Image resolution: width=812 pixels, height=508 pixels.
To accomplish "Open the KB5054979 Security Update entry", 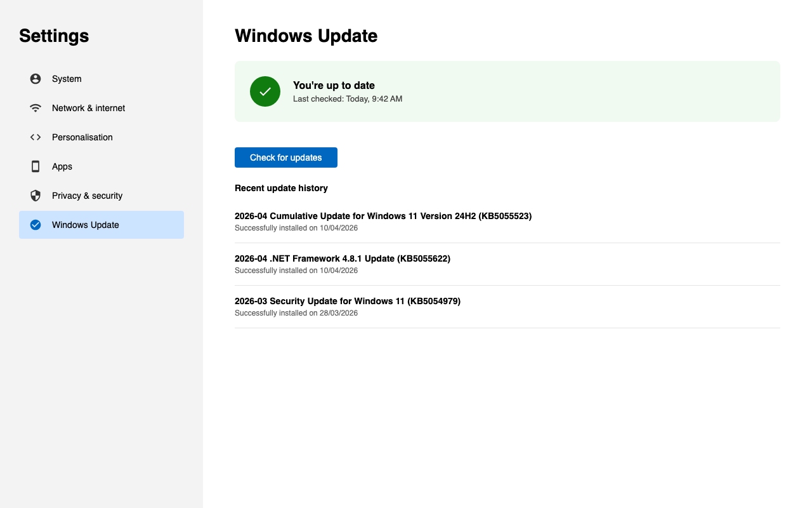I will (507, 307).
